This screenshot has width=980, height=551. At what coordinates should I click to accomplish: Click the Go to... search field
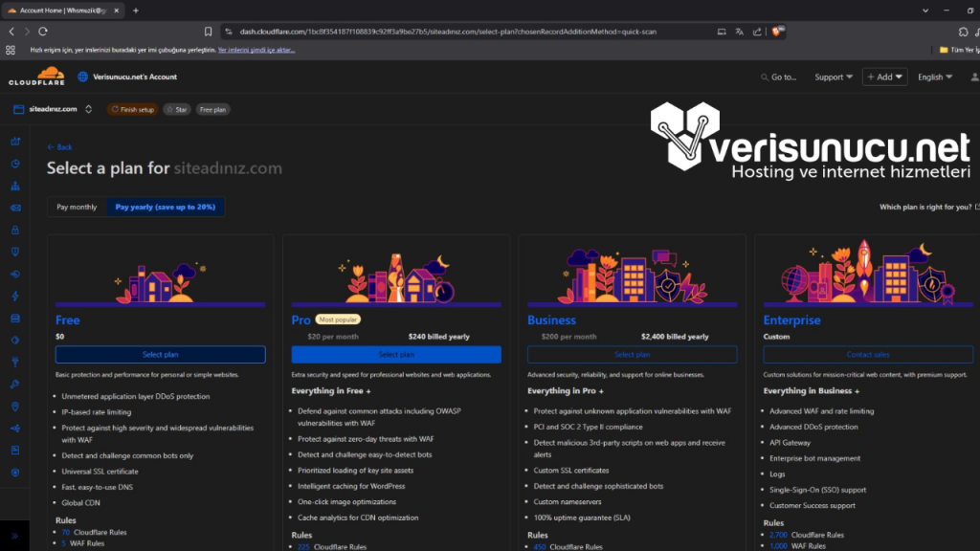click(x=779, y=77)
